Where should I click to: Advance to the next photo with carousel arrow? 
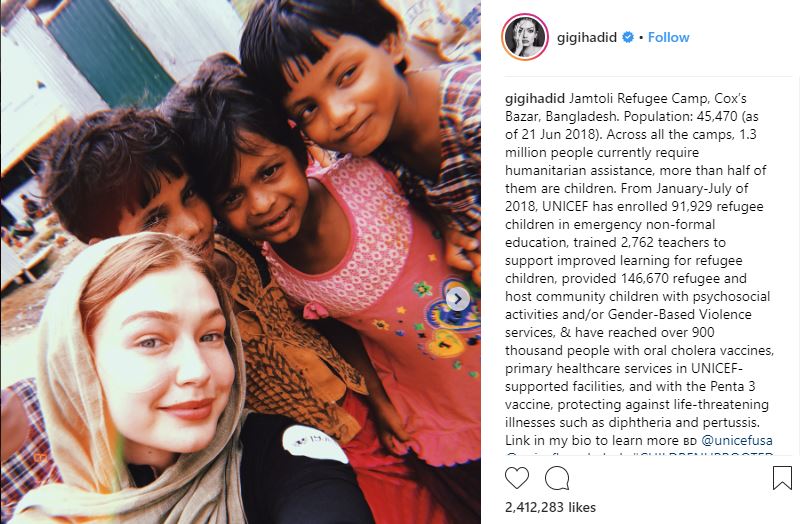(x=458, y=298)
